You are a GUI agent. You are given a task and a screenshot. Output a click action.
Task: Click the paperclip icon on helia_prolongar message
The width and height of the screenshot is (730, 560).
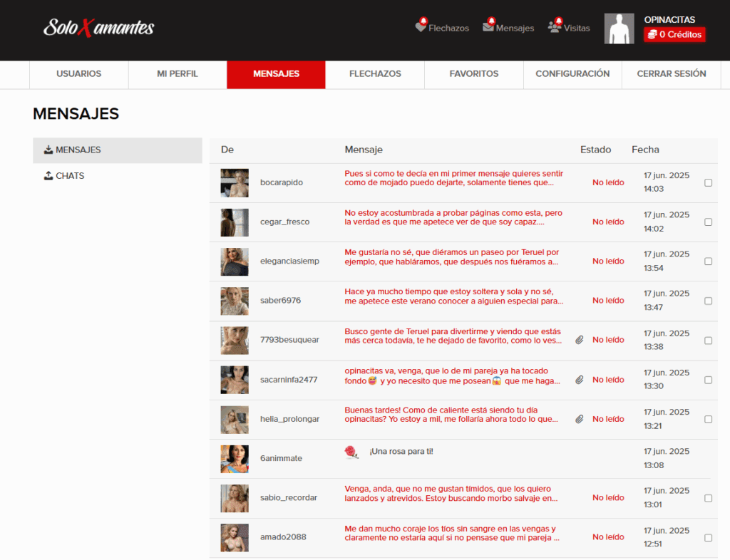point(580,419)
